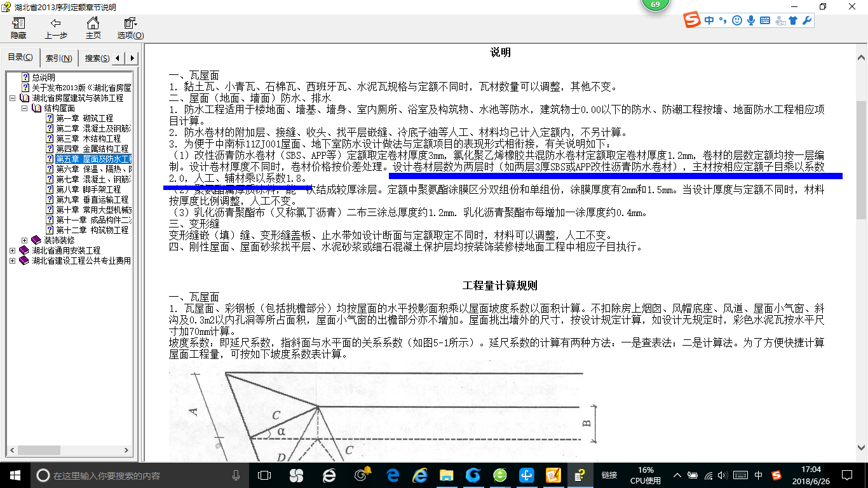Open the 总说明 topic
This screenshot has height=488, width=868.
click(x=44, y=78)
